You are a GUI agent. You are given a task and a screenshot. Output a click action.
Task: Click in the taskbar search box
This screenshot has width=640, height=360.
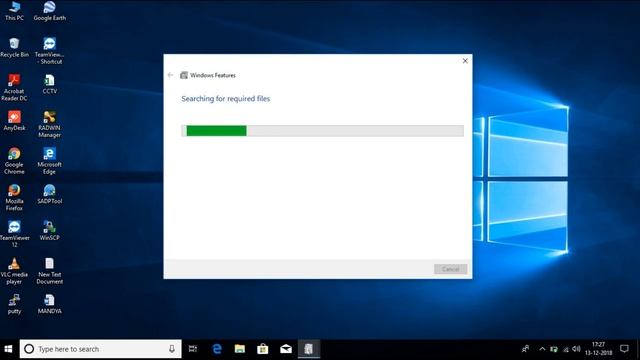(x=100, y=349)
